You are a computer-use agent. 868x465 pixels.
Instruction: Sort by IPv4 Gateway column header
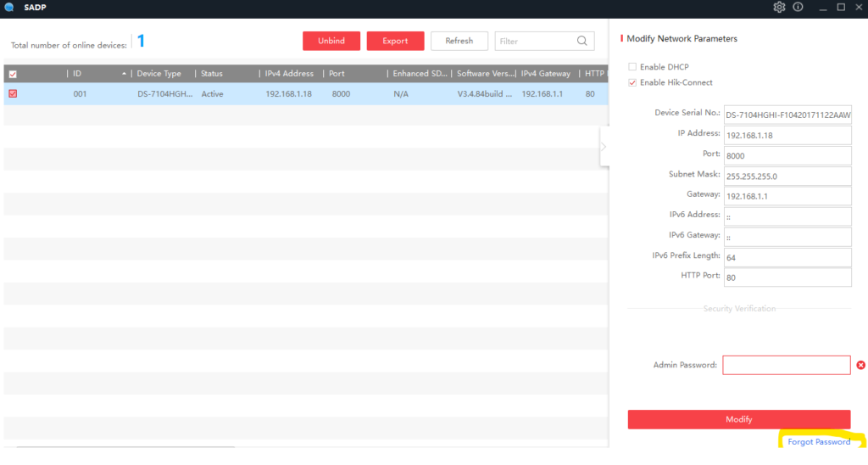545,74
